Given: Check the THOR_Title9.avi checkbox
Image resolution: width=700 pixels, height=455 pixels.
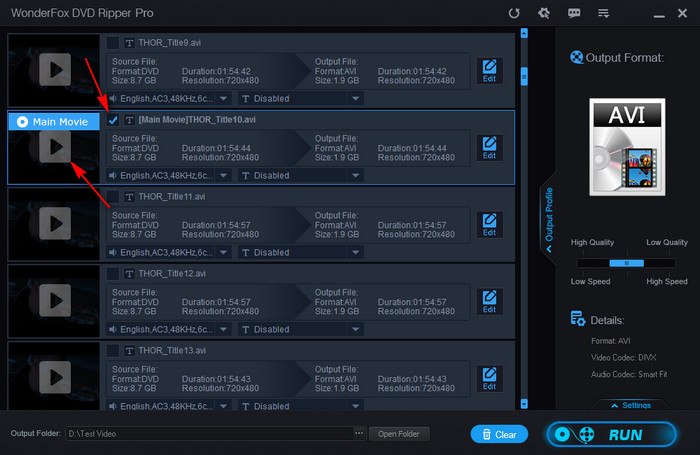Looking at the screenshot, I should pyautogui.click(x=113, y=43).
